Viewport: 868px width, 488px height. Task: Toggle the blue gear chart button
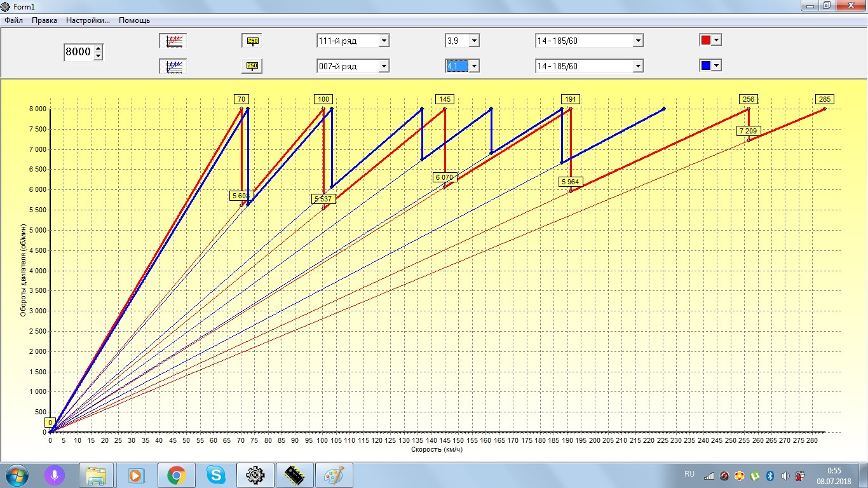tap(173, 65)
